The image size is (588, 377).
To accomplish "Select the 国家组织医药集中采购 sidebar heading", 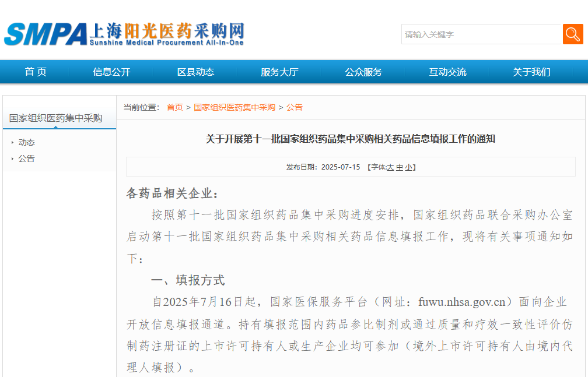I will [55, 118].
